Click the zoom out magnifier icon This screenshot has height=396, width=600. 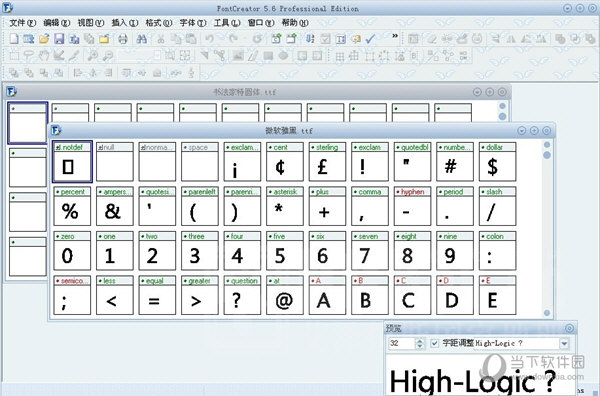tap(108, 56)
